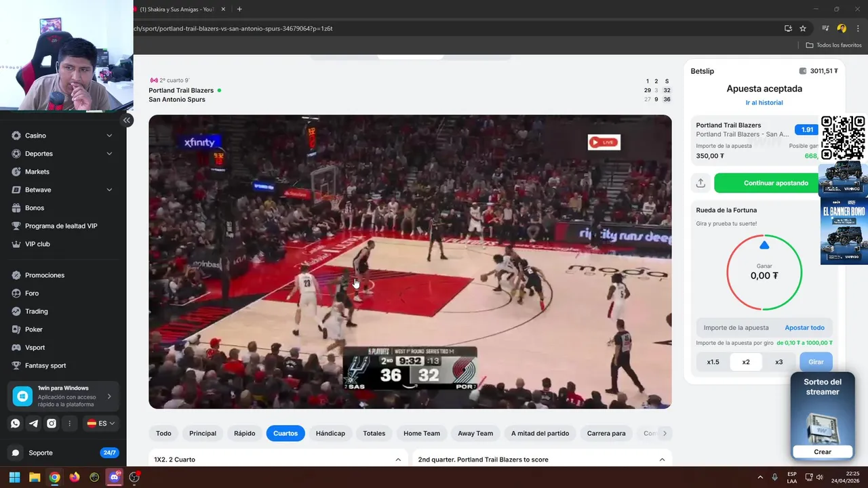Open the Instagram social icon
The width and height of the screenshot is (868, 488).
coord(52,423)
